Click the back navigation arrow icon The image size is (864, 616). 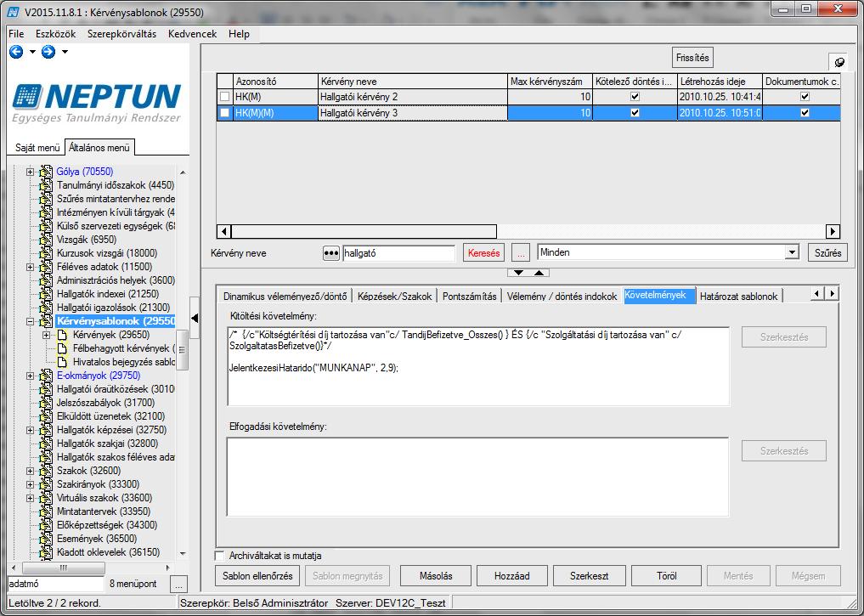[x=16, y=52]
